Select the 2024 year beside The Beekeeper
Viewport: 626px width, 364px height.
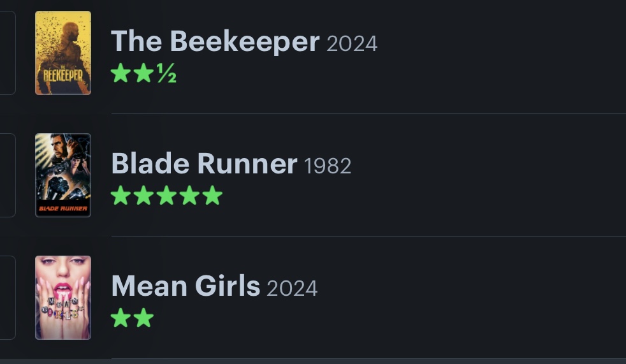pos(352,44)
